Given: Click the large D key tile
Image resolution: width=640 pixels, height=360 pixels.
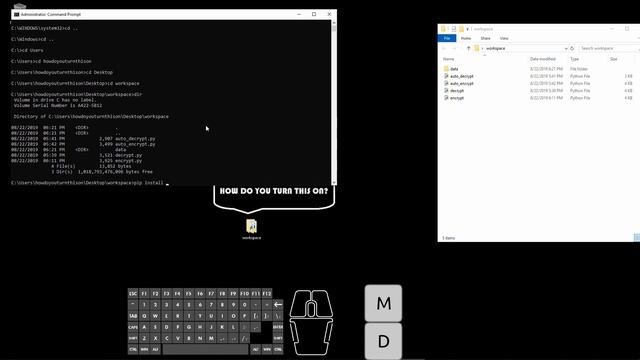Looking at the screenshot, I should click(x=383, y=341).
